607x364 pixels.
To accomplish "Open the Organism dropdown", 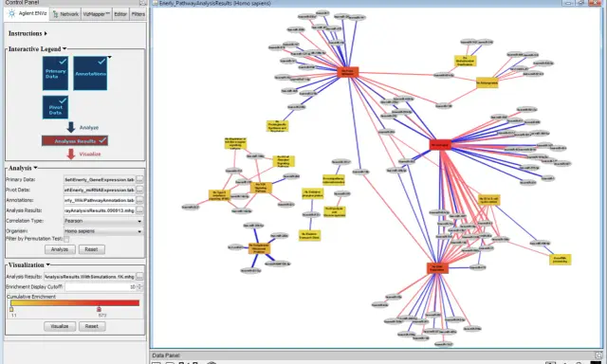I will pyautogui.click(x=103, y=231).
